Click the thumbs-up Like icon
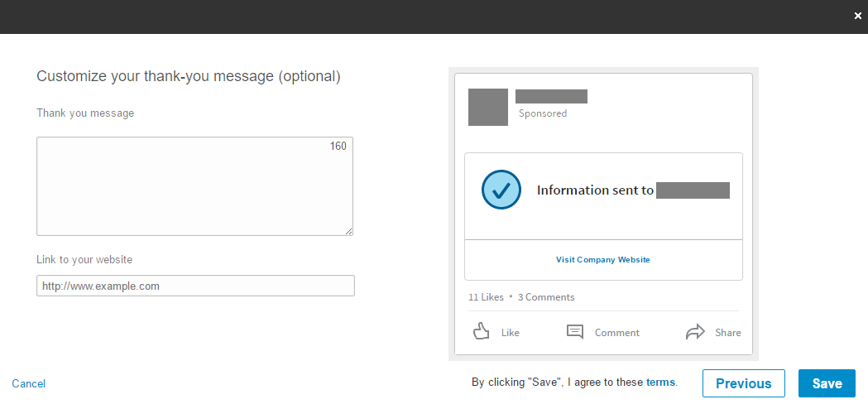Viewport: 868px width, 409px height. click(x=481, y=332)
